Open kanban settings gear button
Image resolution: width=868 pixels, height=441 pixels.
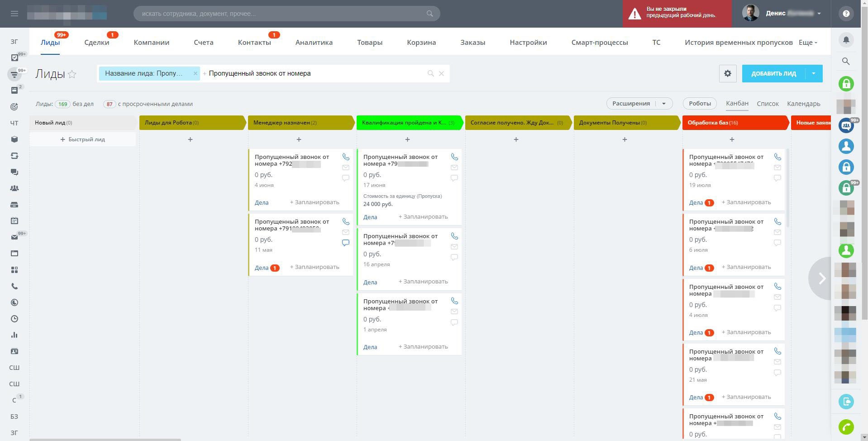coord(727,73)
